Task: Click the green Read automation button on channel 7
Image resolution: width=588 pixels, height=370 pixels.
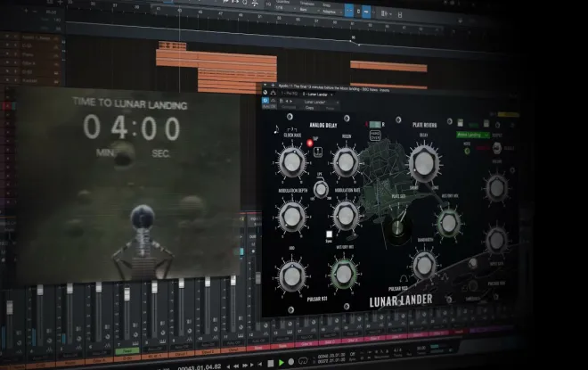Action: pos(127,351)
